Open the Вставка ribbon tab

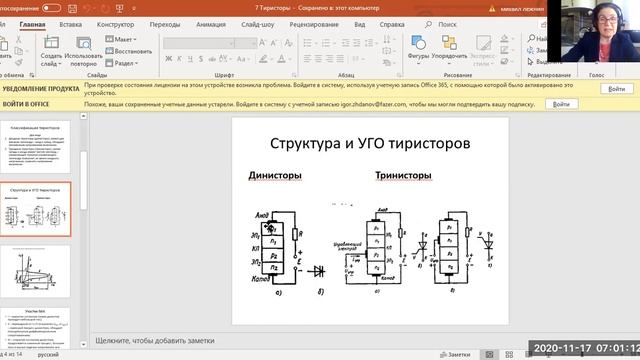point(71,24)
